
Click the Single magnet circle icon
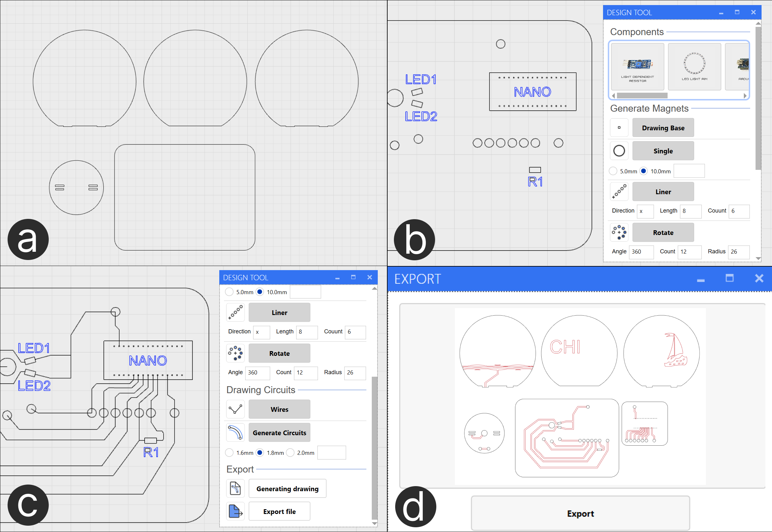tap(619, 151)
